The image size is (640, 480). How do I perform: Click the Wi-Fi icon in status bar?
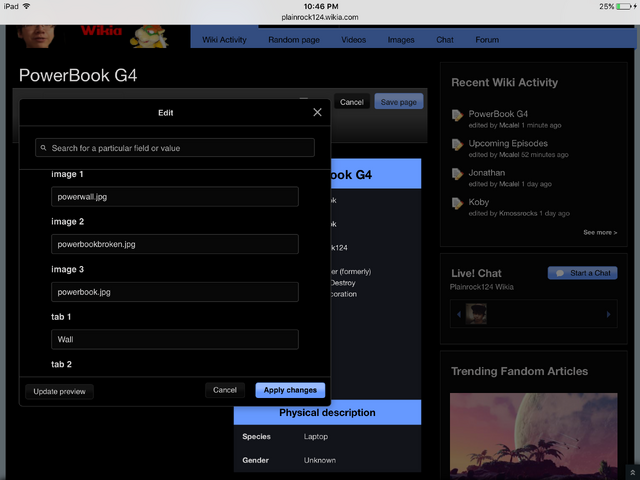[x=27, y=6]
